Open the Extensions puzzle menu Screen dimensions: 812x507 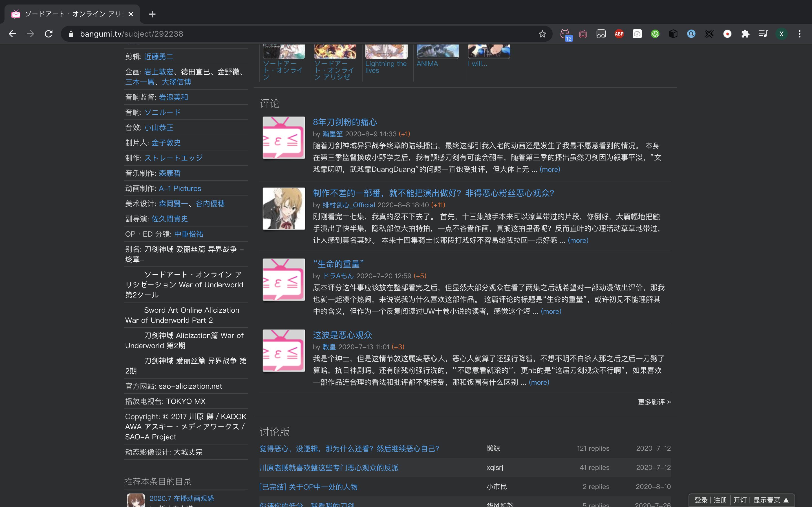coord(745,34)
